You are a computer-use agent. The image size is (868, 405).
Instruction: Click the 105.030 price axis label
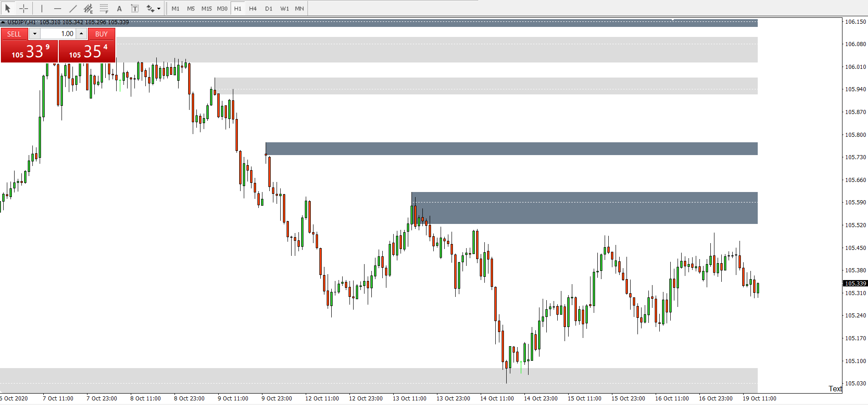pyautogui.click(x=855, y=383)
